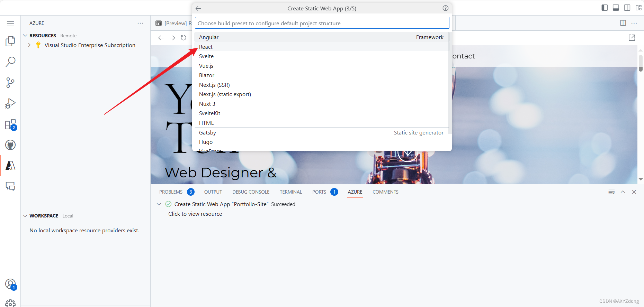Screen dimensions: 644x307
Task: Open the Comments chat view in activity bar
Action: click(10, 186)
